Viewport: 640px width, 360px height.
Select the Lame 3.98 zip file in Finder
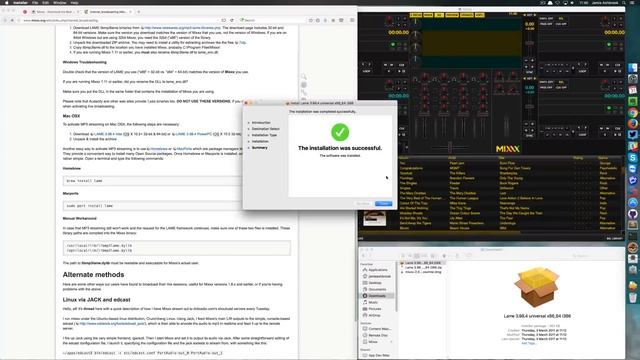[x=422, y=267]
